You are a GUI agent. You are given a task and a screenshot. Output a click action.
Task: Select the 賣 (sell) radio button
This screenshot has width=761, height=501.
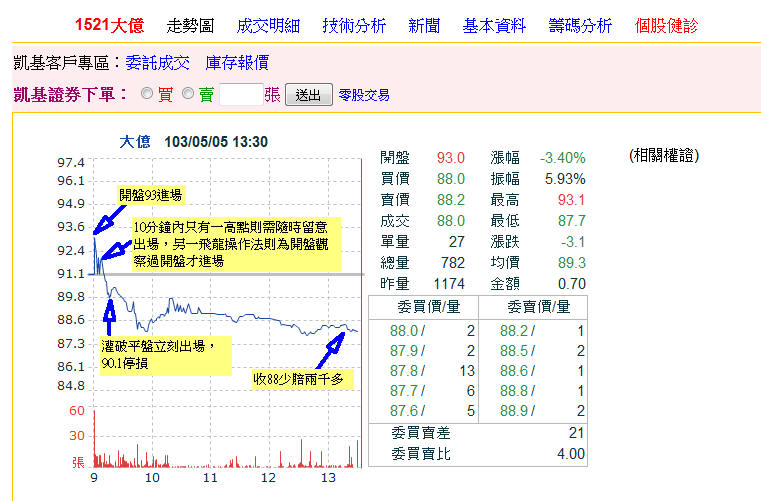click(x=188, y=94)
